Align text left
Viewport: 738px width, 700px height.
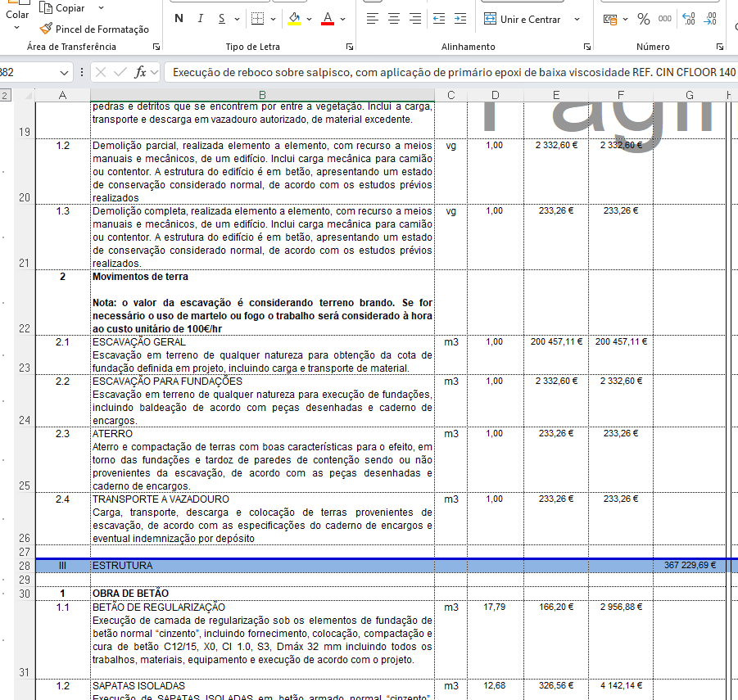point(373,19)
